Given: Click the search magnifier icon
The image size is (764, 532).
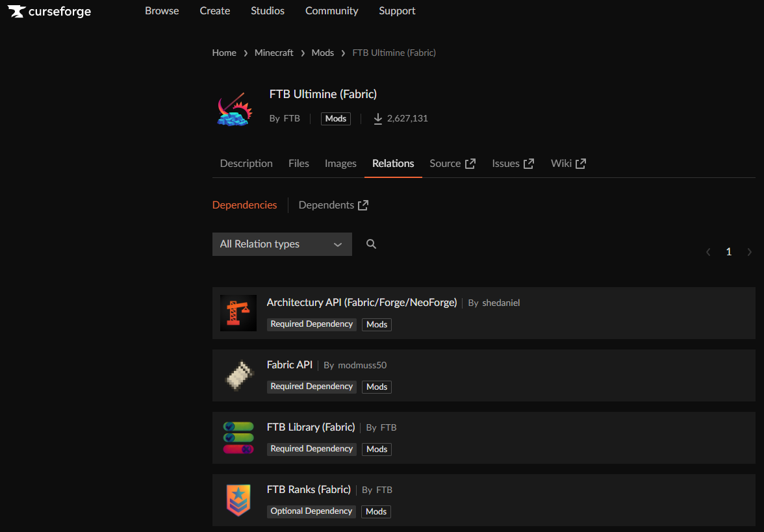Looking at the screenshot, I should click(x=371, y=244).
